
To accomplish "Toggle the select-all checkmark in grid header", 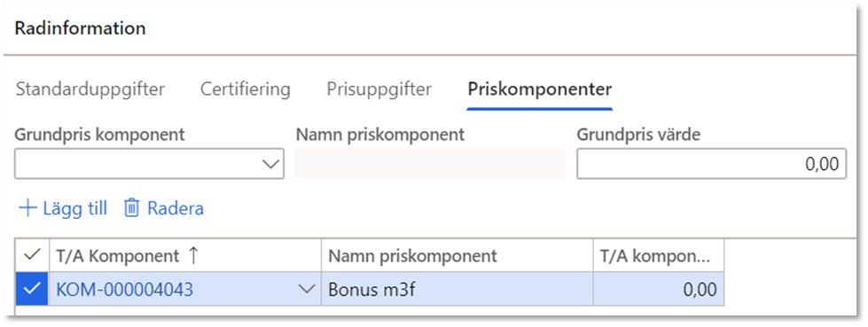I will point(33,255).
